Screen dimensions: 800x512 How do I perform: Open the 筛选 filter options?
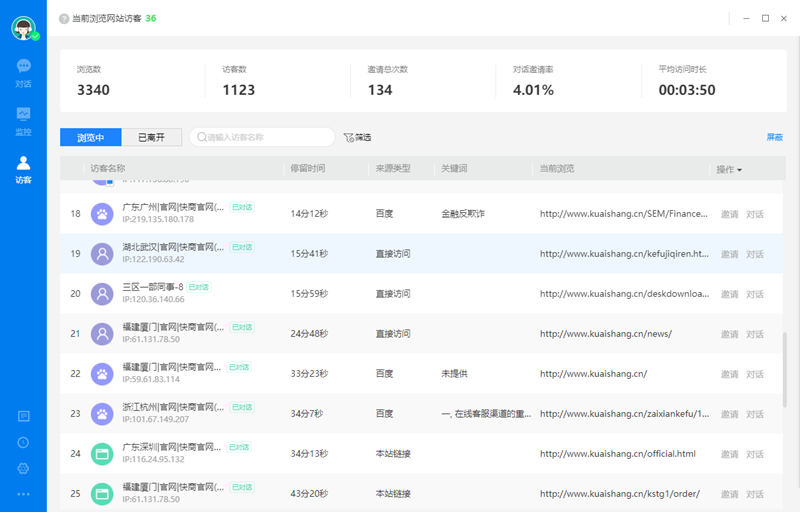(357, 138)
